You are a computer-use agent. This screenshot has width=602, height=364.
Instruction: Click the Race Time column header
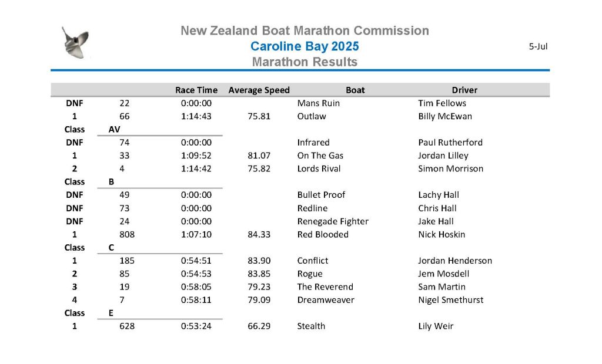click(x=196, y=90)
